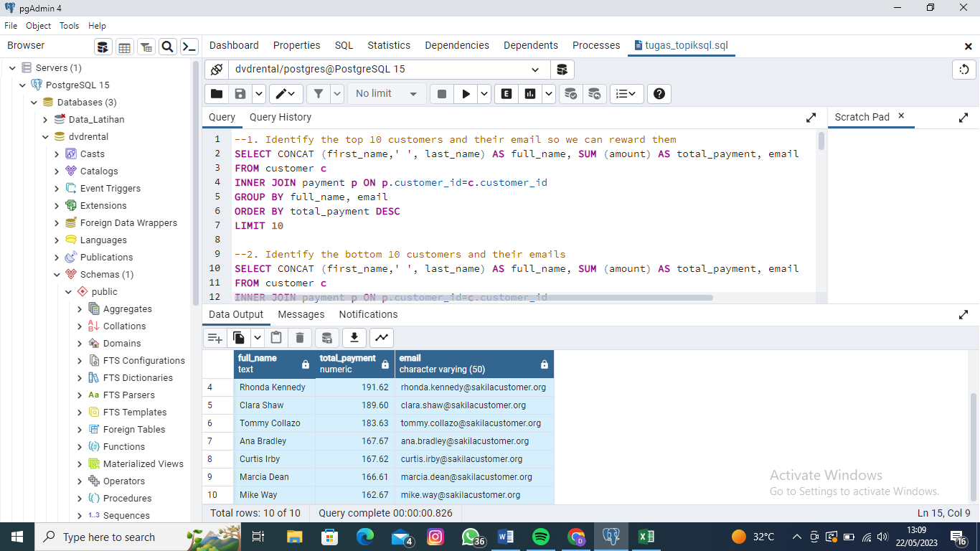Run the query with Execute button
Image resolution: width=980 pixels, height=551 pixels.
point(466,94)
